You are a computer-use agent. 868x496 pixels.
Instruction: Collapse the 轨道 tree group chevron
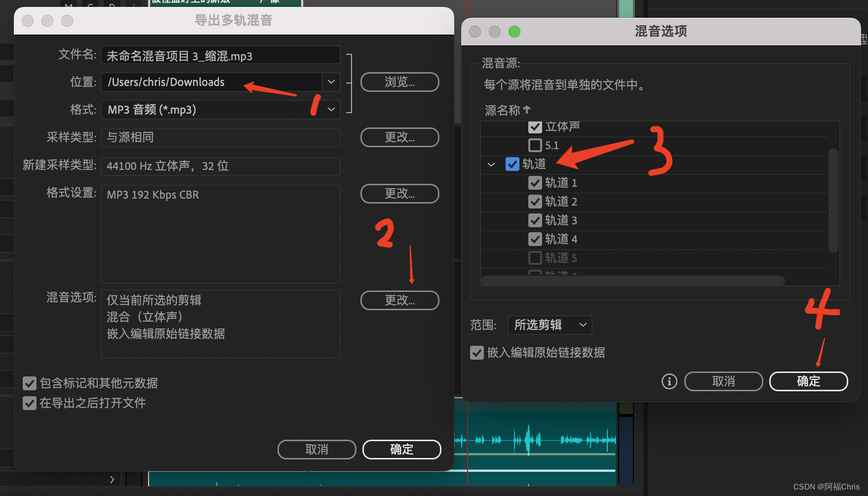pyautogui.click(x=491, y=165)
